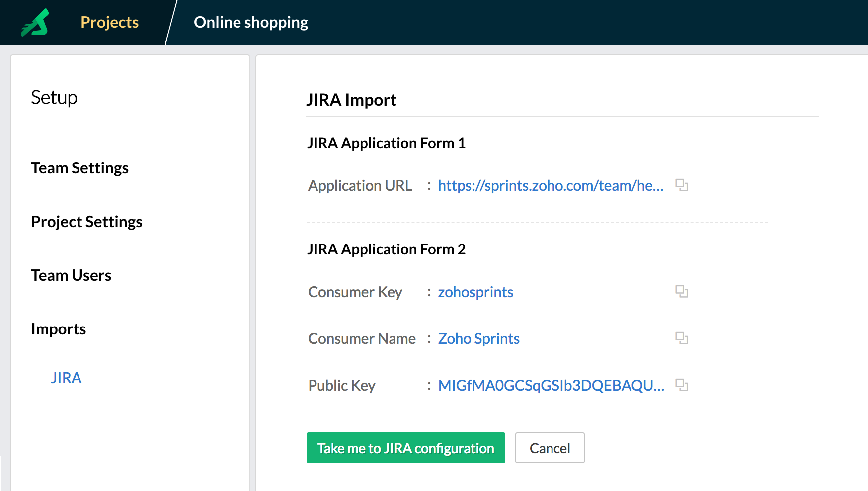Open the Projects menu

tap(109, 22)
